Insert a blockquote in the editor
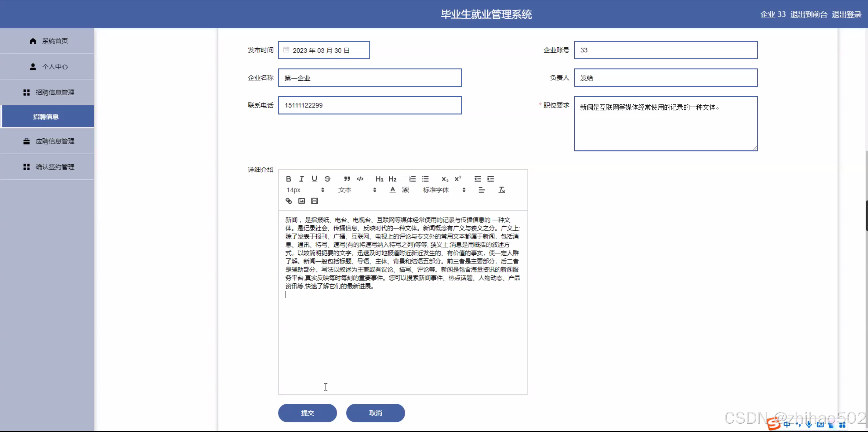Image resolution: width=868 pixels, height=432 pixels. click(x=347, y=179)
